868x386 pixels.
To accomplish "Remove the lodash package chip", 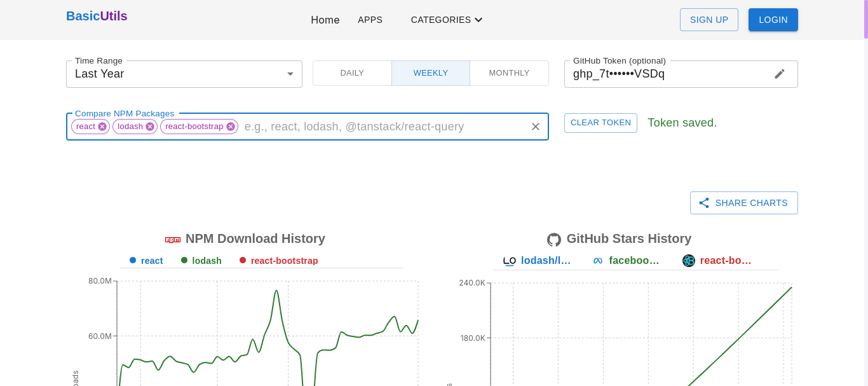I will 150,127.
